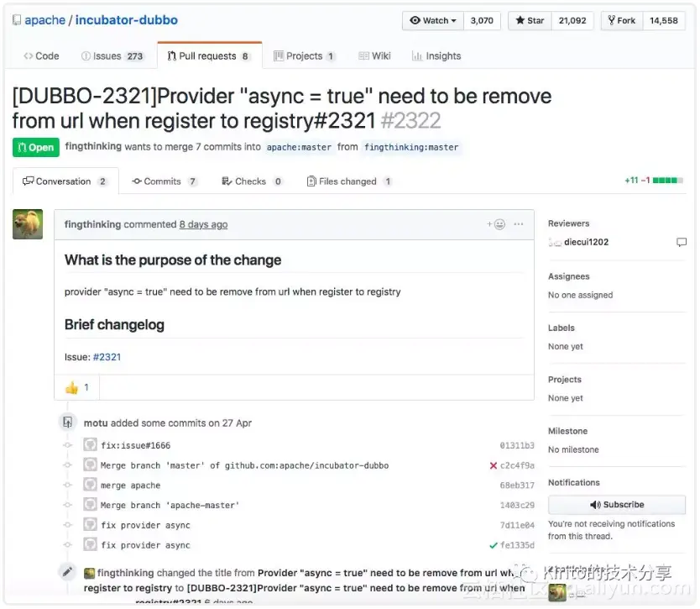
Task: Click the commits-added timeline icon
Action: tap(67, 423)
